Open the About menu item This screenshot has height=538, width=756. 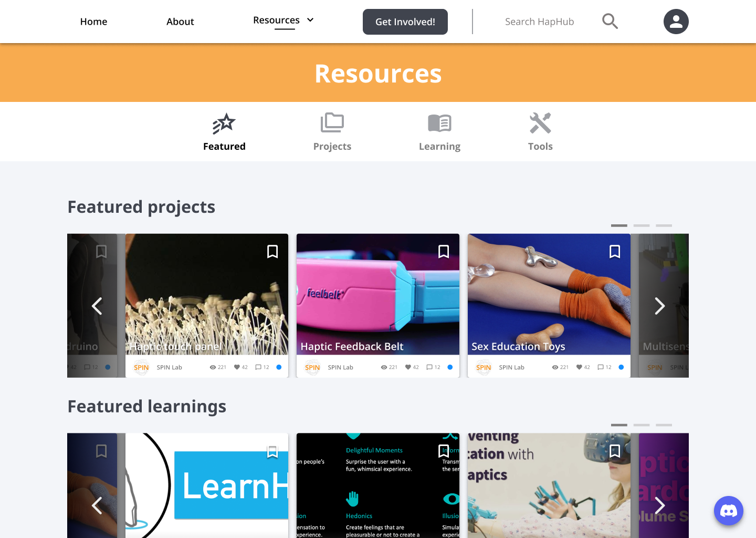click(180, 22)
